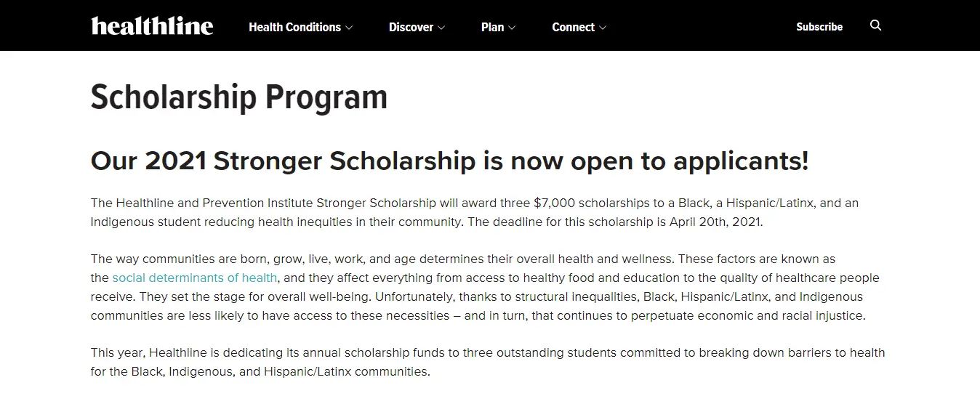Click the 2021 Stronger Scholarship heading
The height and width of the screenshot is (404, 980).
[449, 161]
